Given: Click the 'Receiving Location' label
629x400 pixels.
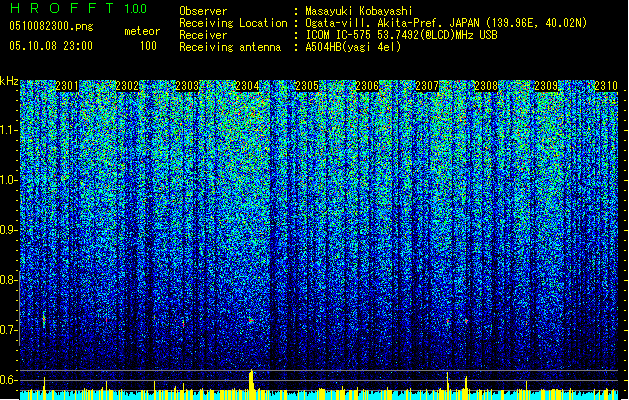Looking at the screenshot, I should [233, 23].
